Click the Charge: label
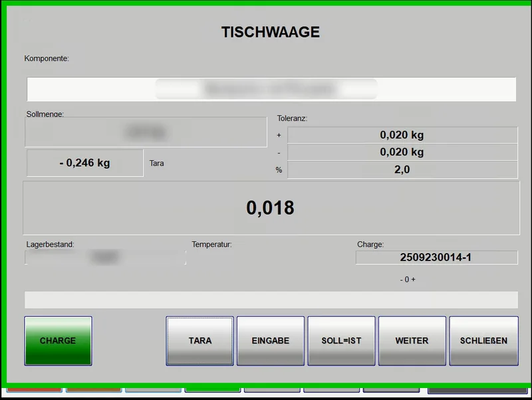This screenshot has width=532, height=400. click(x=370, y=245)
